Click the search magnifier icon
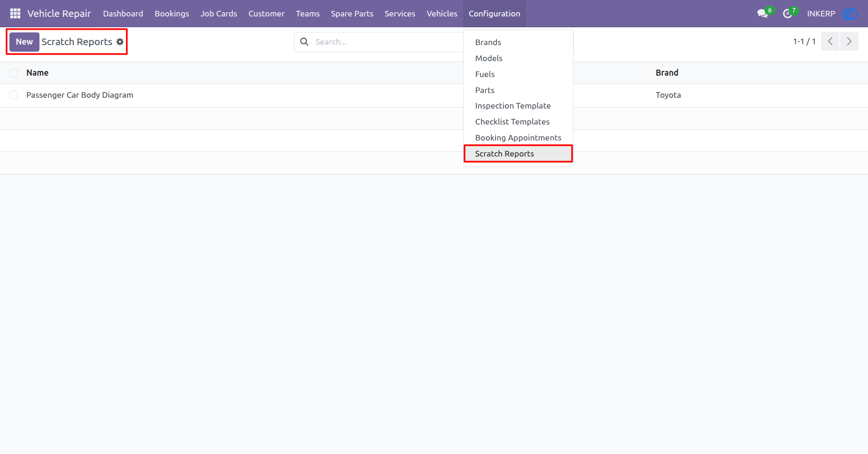Image resolution: width=868 pixels, height=454 pixels. tap(304, 42)
